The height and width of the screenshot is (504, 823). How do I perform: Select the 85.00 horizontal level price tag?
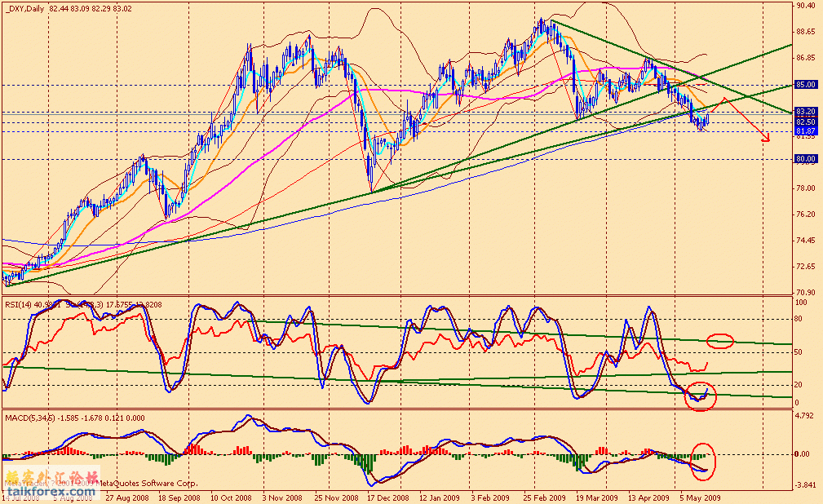[806, 85]
